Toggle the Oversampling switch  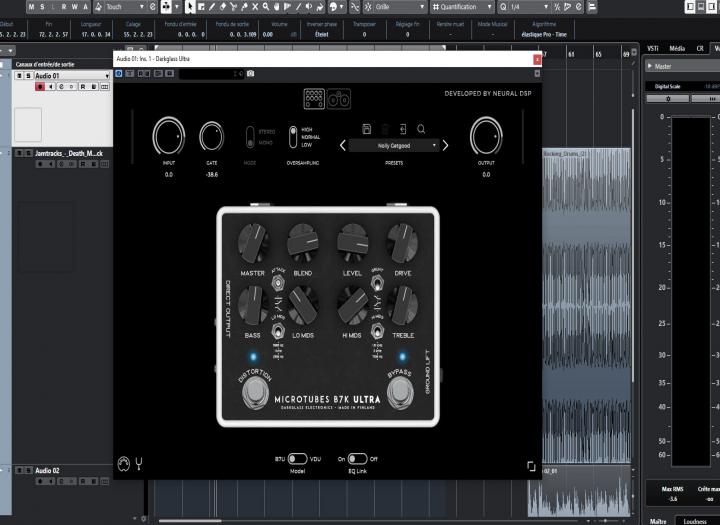(x=293, y=137)
